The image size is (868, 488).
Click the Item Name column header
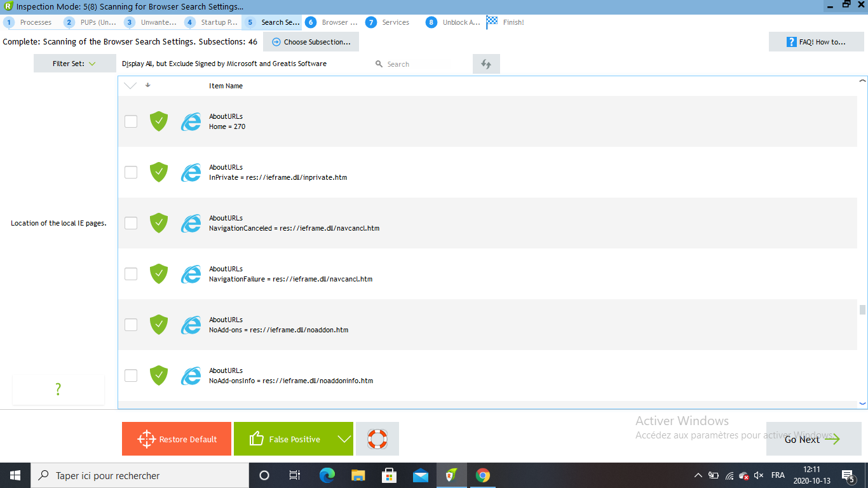pyautogui.click(x=226, y=86)
